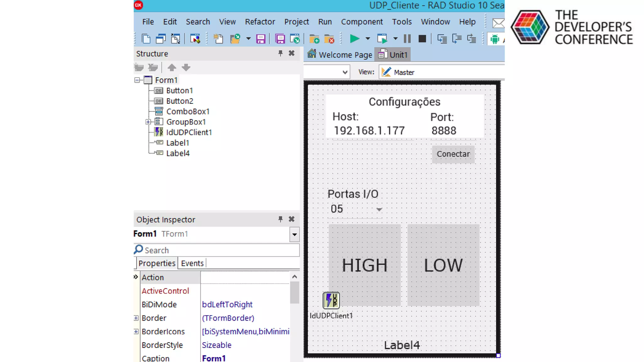Click the purple Save icon
644x362 pixels.
coord(261,39)
